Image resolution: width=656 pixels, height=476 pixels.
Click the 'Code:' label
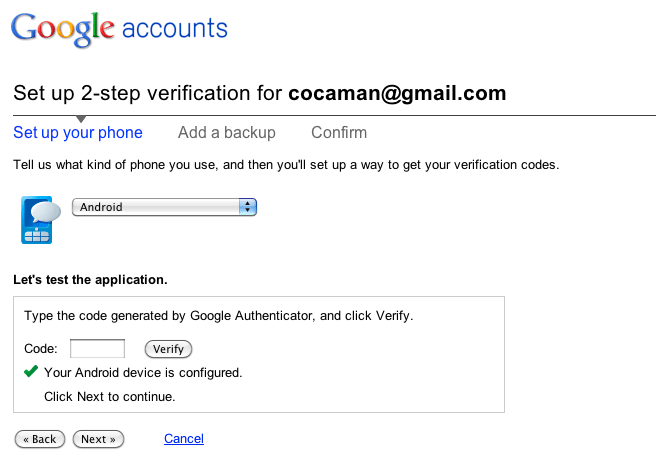pos(41,349)
